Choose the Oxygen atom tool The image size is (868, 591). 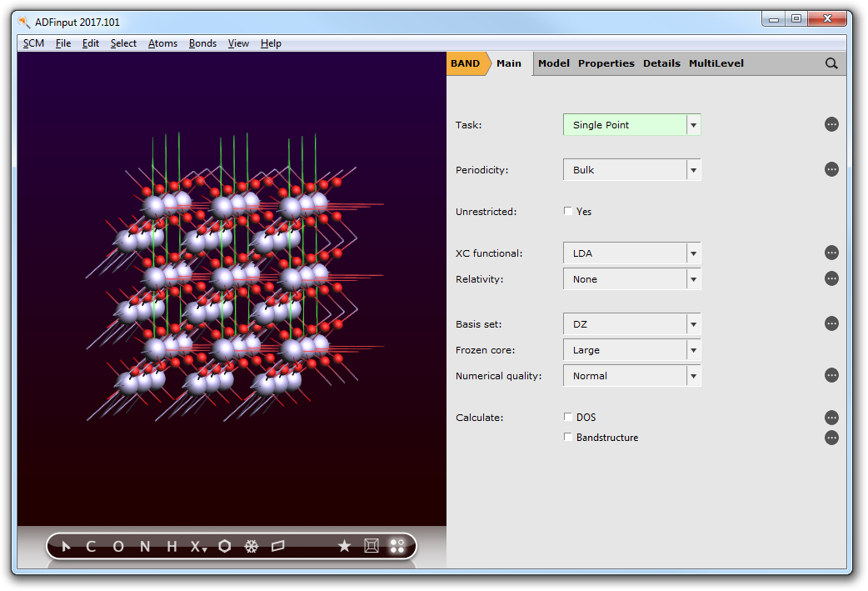tap(117, 546)
